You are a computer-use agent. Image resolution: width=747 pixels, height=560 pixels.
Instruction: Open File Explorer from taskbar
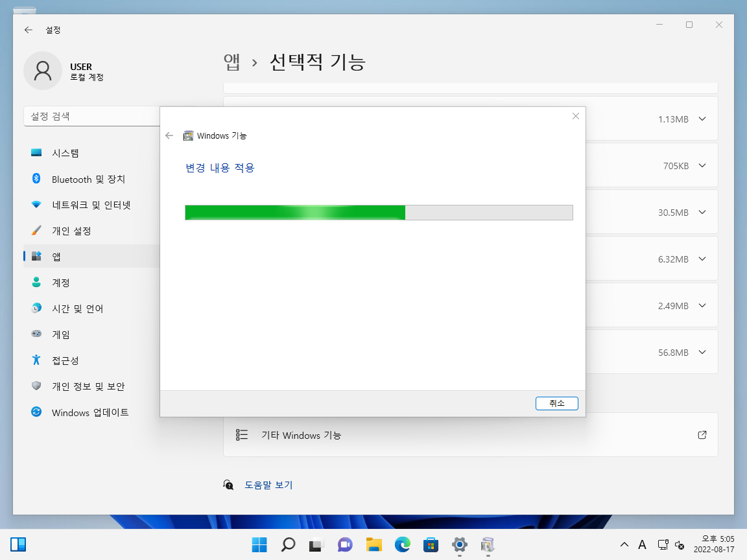click(374, 544)
